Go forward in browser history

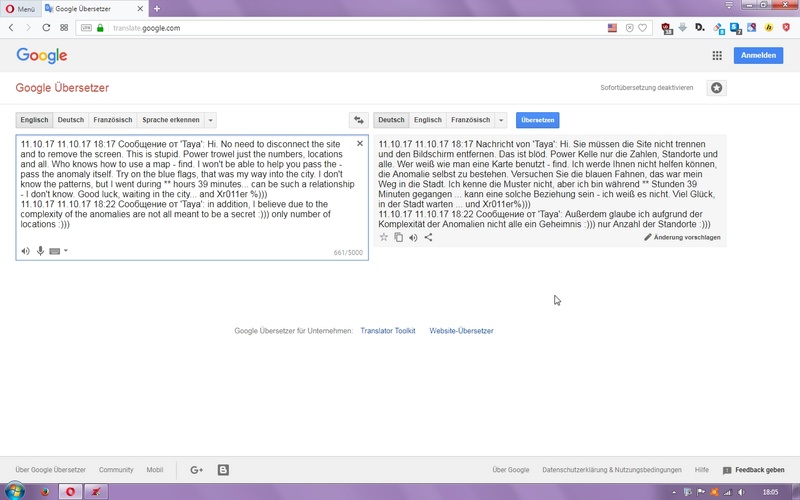coord(28,28)
